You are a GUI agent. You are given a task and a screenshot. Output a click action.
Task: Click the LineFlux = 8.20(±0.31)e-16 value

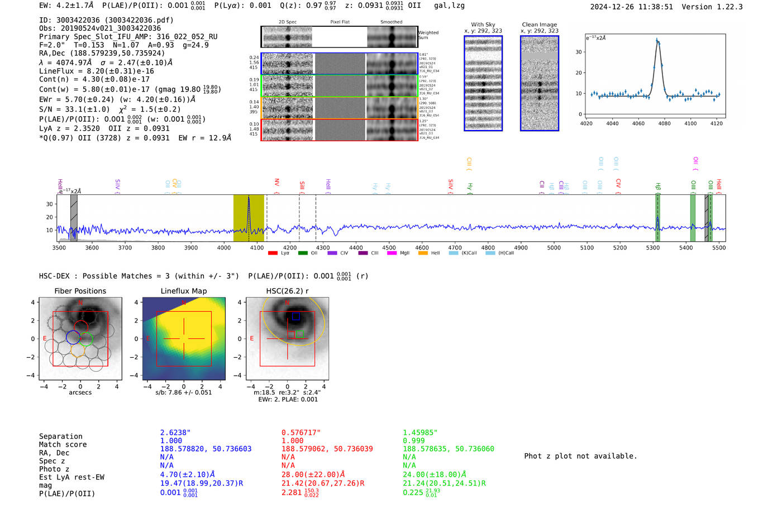(x=97, y=71)
